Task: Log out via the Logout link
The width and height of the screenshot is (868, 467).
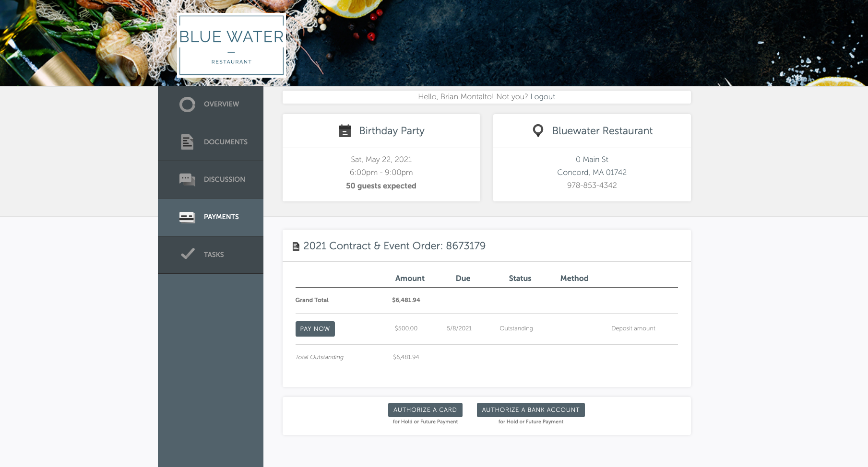Action: pyautogui.click(x=543, y=97)
